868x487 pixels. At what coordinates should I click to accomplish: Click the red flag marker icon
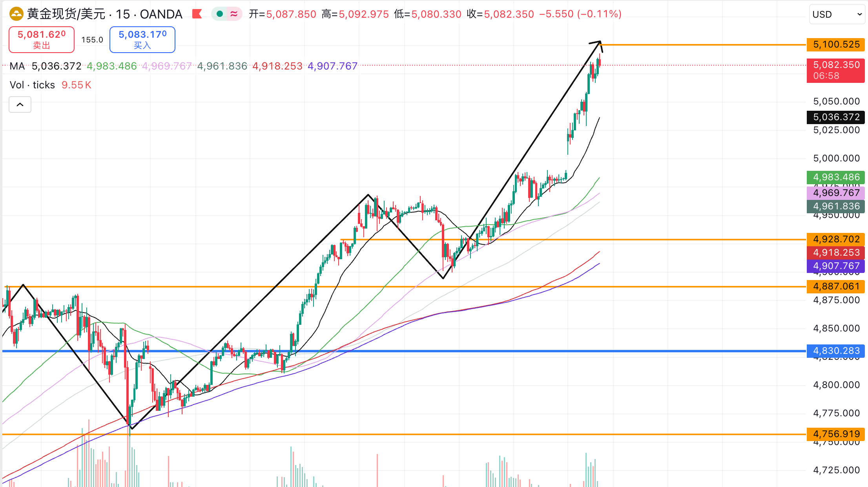click(x=197, y=14)
